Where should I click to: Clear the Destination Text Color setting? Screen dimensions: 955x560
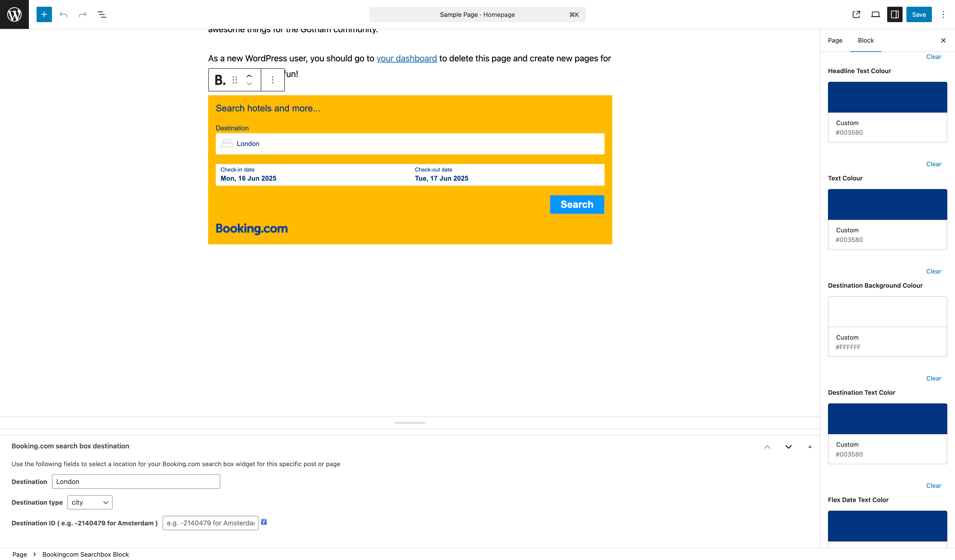tap(933, 486)
